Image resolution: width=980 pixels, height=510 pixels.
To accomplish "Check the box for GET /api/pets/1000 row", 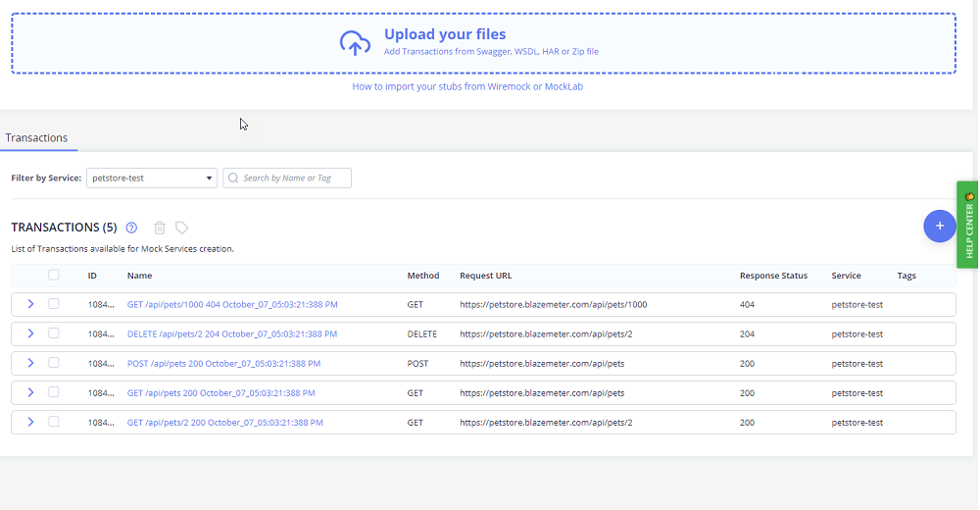I will click(x=54, y=304).
